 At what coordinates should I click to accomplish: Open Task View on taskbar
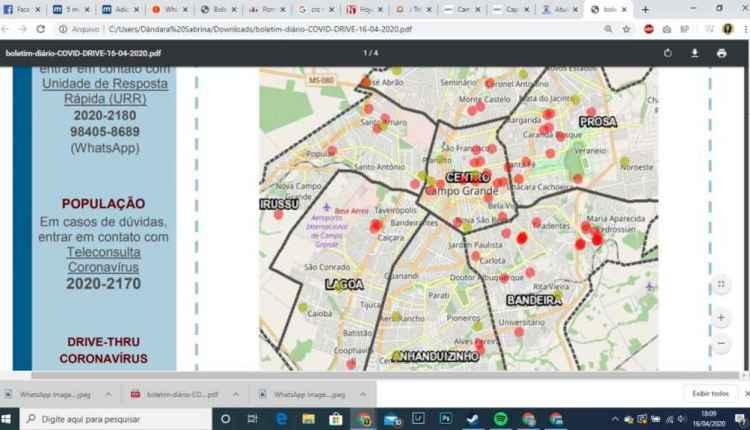point(253,419)
